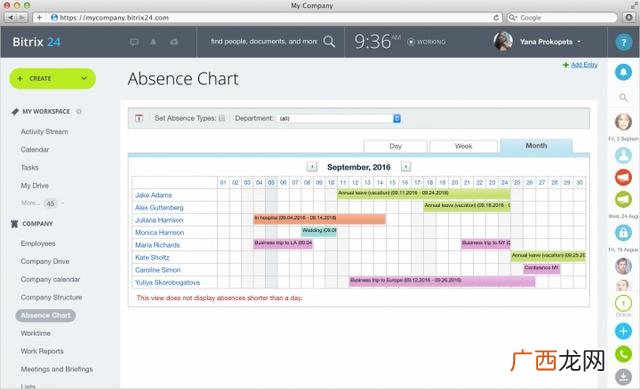Click Yana Prokopets avatar in header
This screenshot has width=640, height=389.
[503, 42]
